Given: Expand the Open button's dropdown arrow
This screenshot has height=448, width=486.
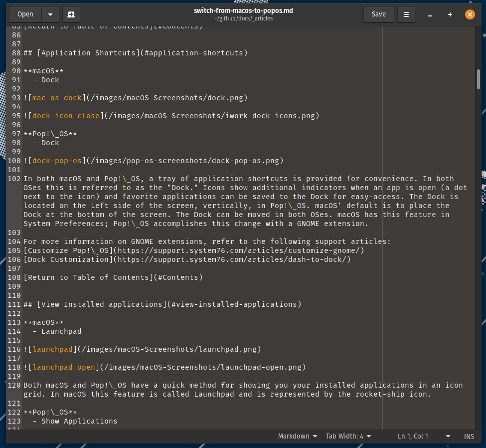Looking at the screenshot, I should (50, 14).
